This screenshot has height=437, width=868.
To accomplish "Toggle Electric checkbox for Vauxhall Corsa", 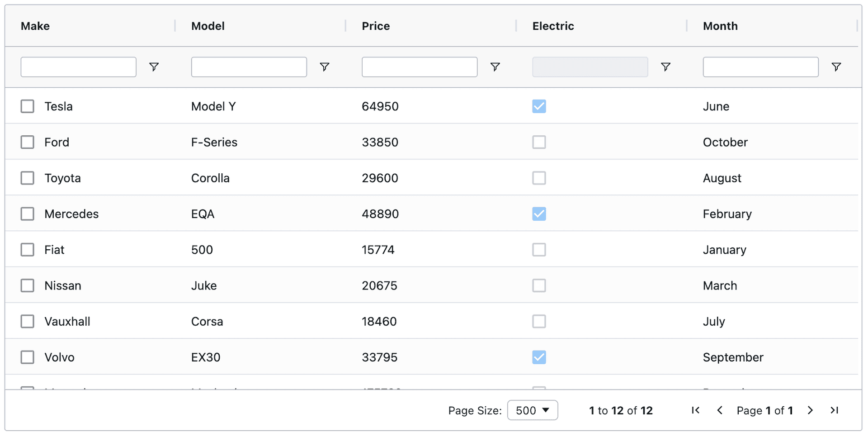I will tap(539, 321).
